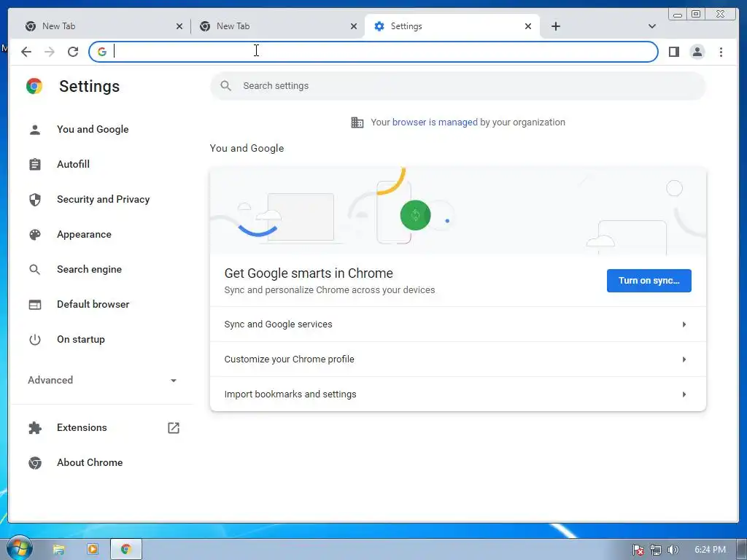Viewport: 747px width, 560px height.
Task: Click the Google icon in address bar
Action: pos(102,52)
